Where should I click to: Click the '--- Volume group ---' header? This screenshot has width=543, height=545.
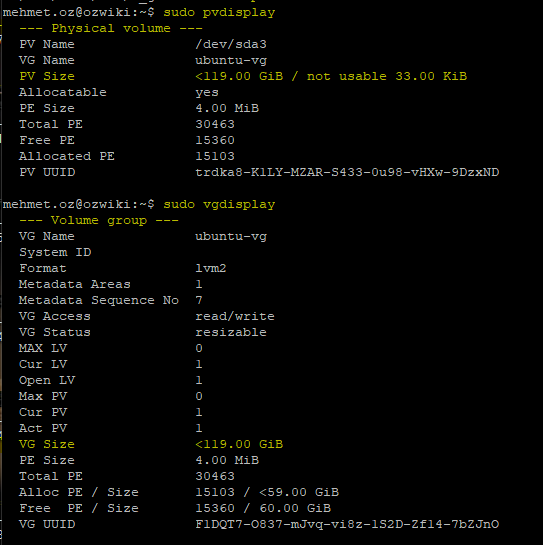99,220
